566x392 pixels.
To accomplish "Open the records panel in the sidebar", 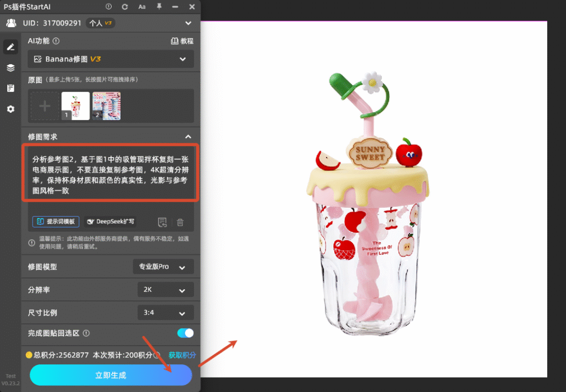I will pyautogui.click(x=10, y=88).
